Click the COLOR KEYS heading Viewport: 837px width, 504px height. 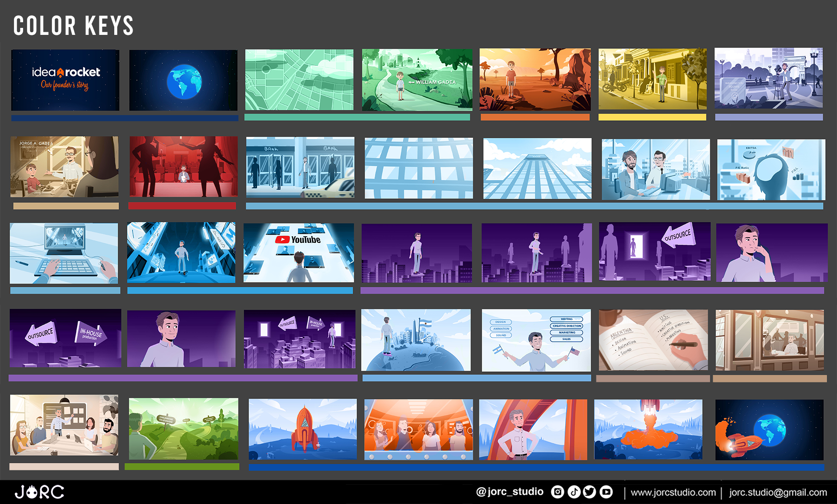tap(73, 26)
